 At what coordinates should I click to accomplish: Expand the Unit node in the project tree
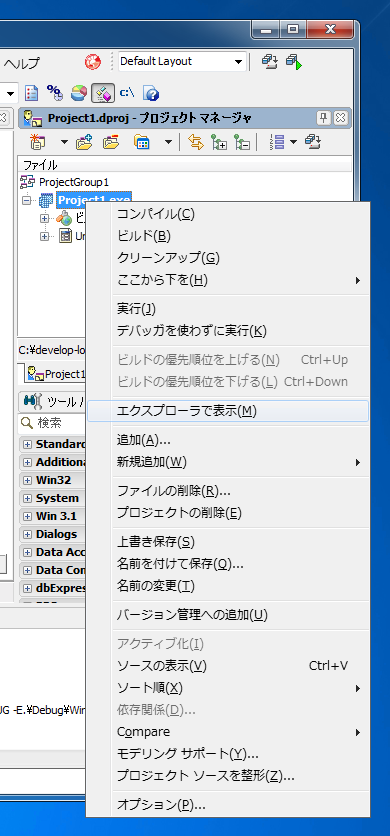pos(45,236)
